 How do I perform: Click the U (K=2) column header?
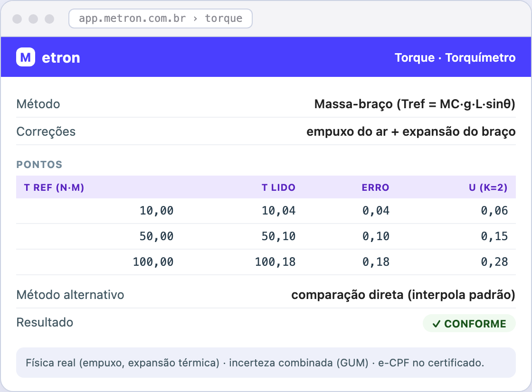point(488,187)
